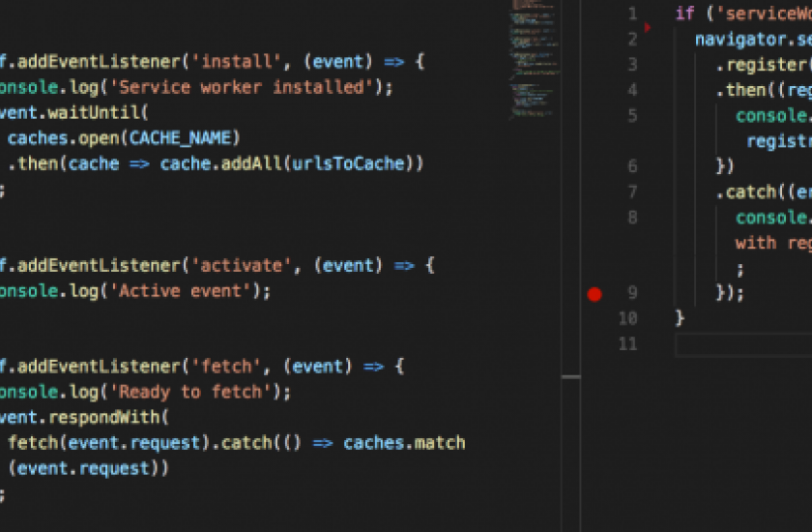Click the wrapped (event.request)) line
This screenshot has width=812, height=532.
[x=89, y=468]
